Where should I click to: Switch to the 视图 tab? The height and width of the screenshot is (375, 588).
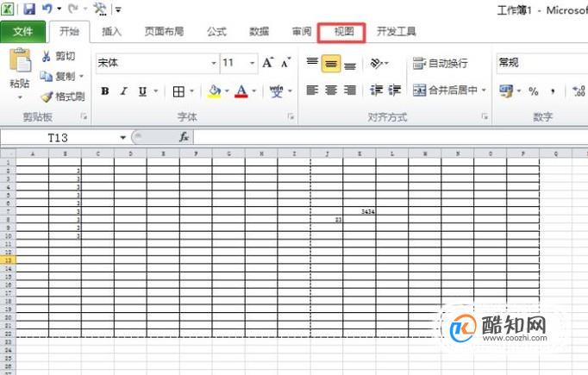tap(344, 32)
